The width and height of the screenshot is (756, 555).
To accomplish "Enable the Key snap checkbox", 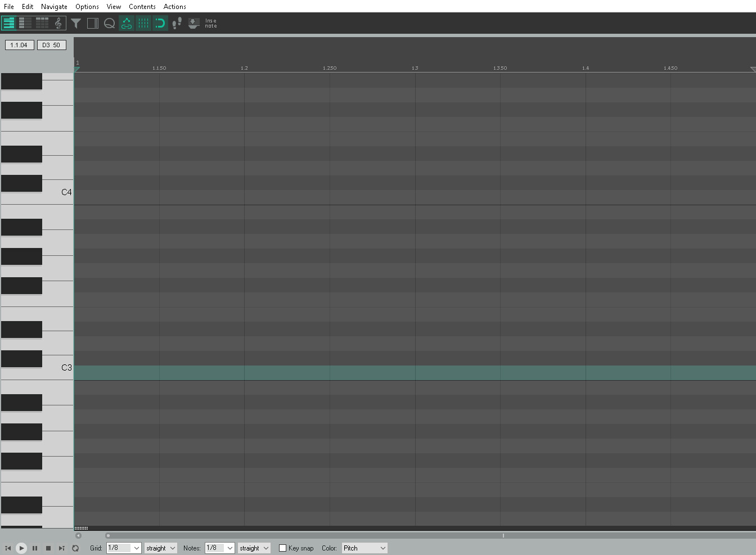I will coord(283,548).
